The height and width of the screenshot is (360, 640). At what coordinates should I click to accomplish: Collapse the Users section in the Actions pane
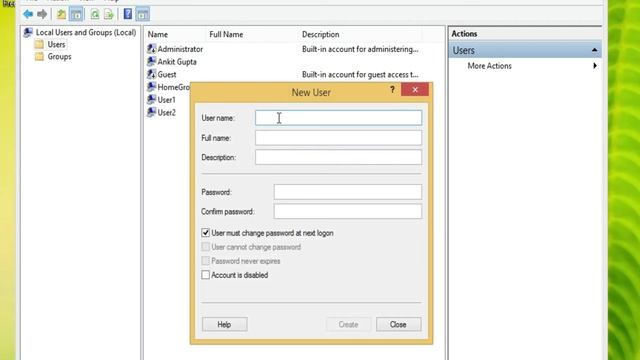click(x=594, y=50)
